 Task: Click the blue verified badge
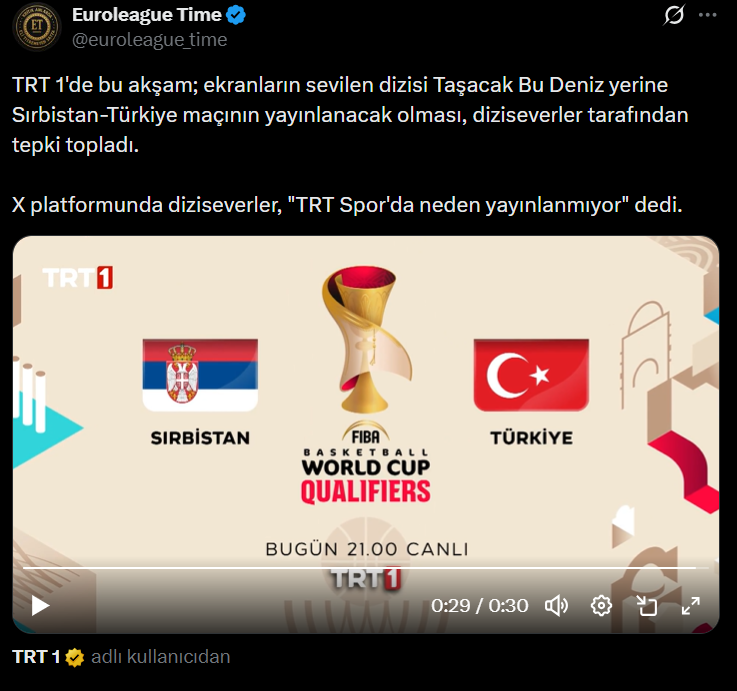(236, 15)
